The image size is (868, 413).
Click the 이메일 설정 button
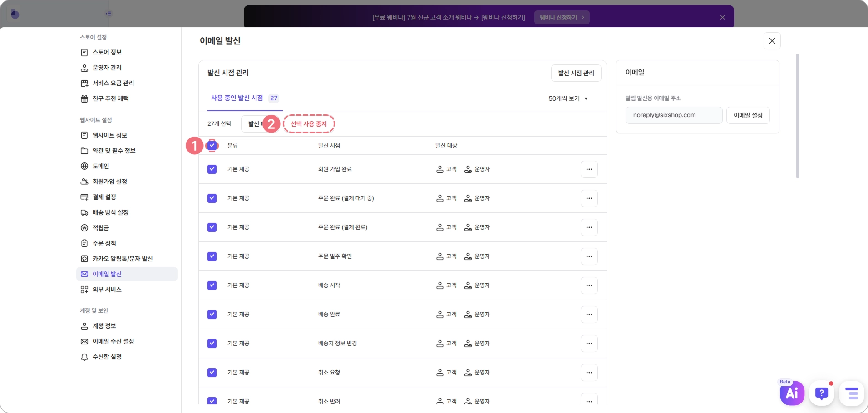[x=748, y=115]
